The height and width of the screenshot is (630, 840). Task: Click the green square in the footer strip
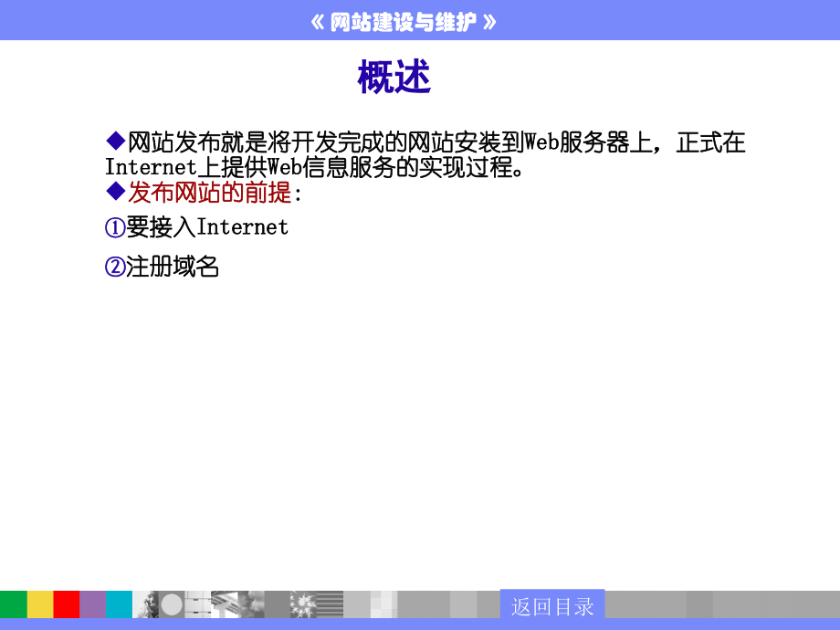click(x=14, y=604)
